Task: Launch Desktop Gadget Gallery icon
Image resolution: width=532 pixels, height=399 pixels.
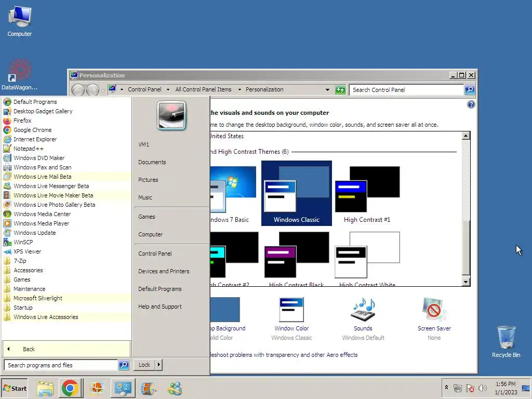Action: 7,111
